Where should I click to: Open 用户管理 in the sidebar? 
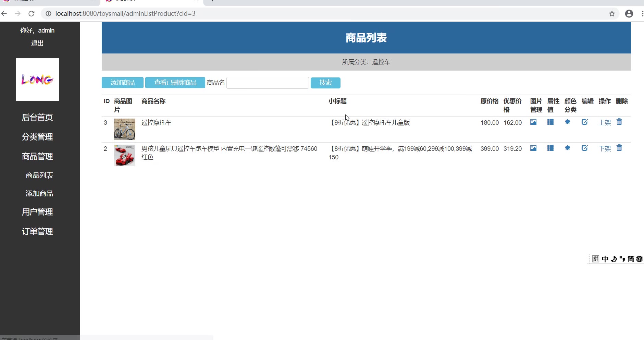pyautogui.click(x=37, y=212)
